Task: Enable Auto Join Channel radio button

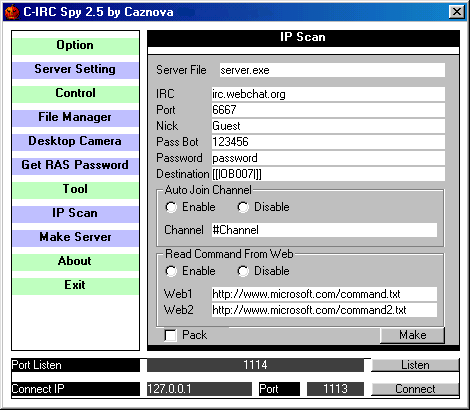Action: click(171, 207)
